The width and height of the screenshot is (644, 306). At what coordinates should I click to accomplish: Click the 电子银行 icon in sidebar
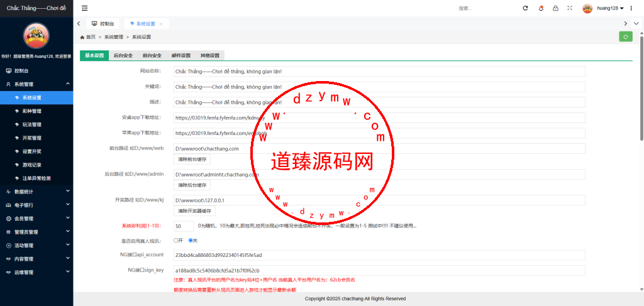pos(9,205)
